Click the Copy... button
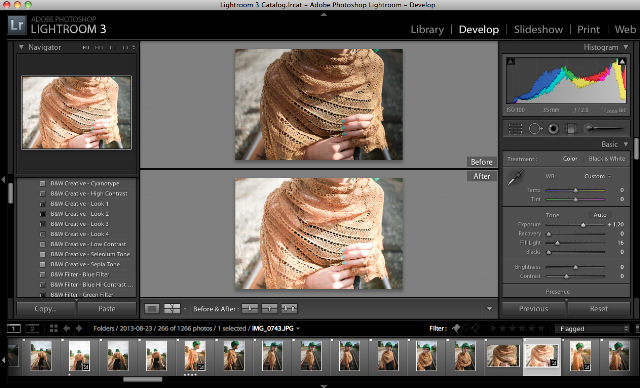The image size is (640, 388). tap(45, 309)
